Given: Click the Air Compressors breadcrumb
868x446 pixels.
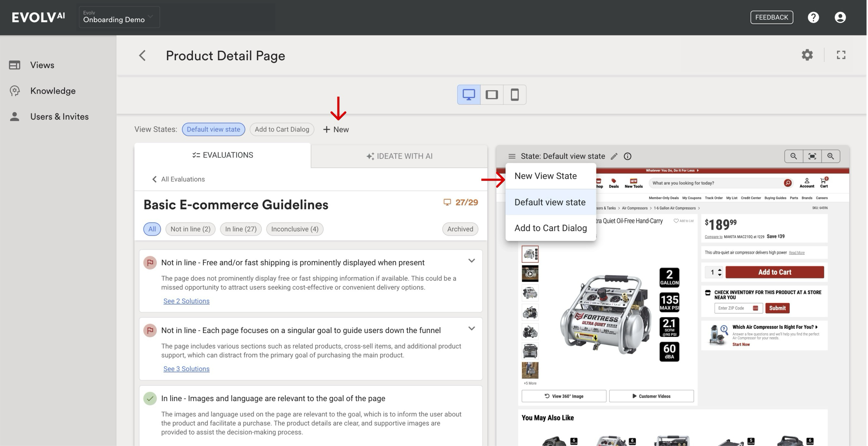Looking at the screenshot, I should (x=634, y=208).
